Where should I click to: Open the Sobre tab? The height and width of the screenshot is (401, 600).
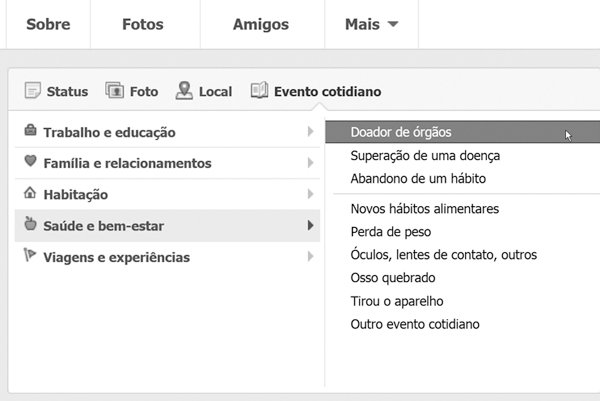[x=48, y=24]
